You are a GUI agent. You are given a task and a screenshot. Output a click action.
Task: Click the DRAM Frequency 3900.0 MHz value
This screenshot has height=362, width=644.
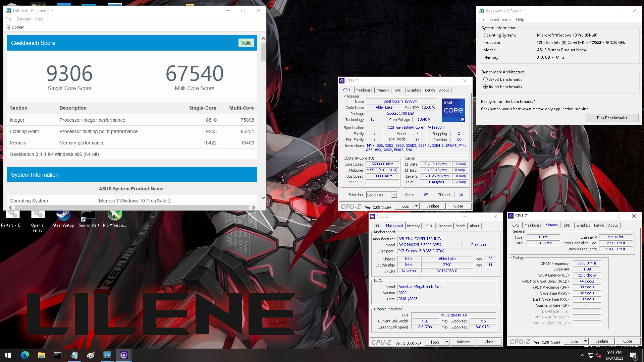pos(587,263)
